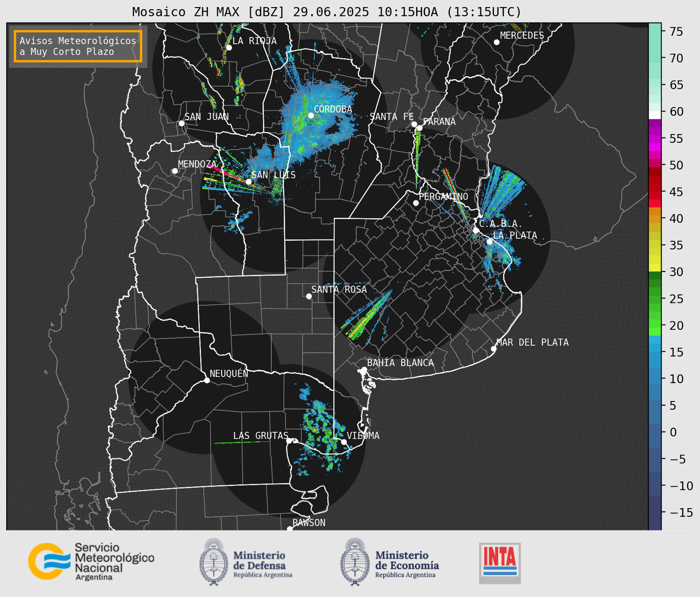Click the Viedma city marker dot
The image size is (700, 597).
pyautogui.click(x=344, y=442)
